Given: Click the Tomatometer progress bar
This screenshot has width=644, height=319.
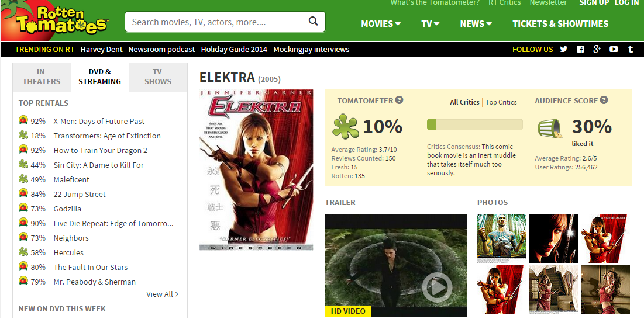Looking at the screenshot, I should [475, 124].
